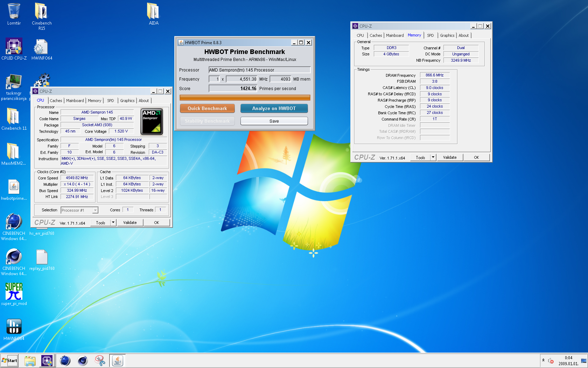Open Mainboard tab in right CPU-Z window
588x368 pixels.
click(x=395, y=35)
